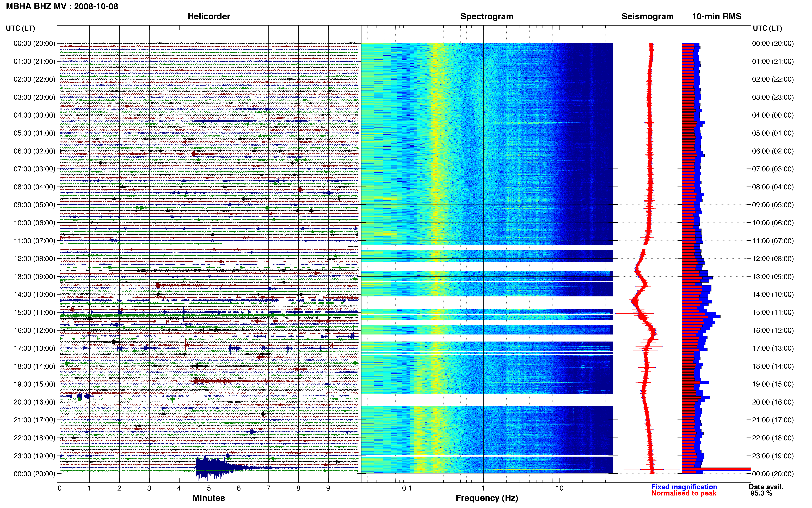Click "01:00 (21:00)" on the right time axis

(x=773, y=62)
